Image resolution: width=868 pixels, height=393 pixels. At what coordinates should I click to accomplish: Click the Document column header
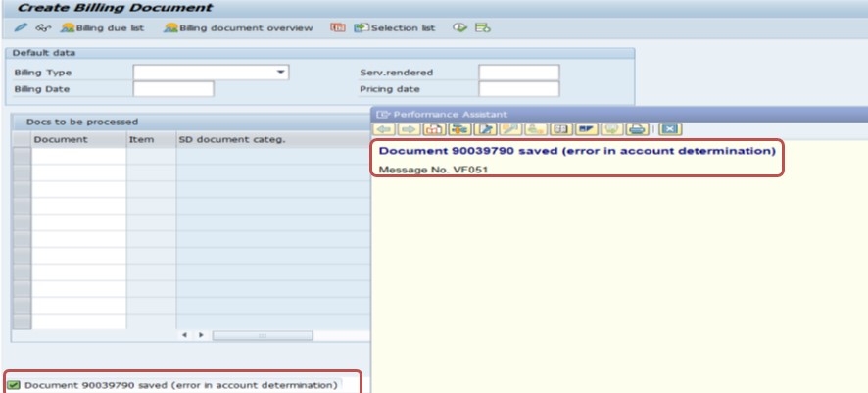coord(78,139)
